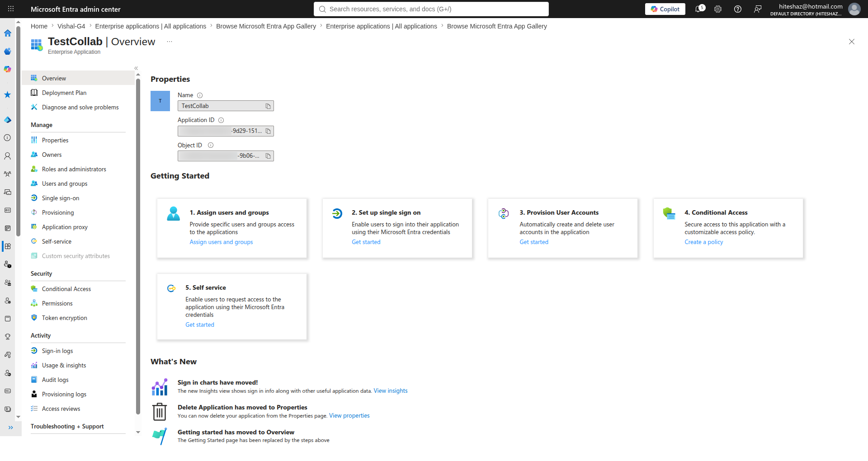Click the Copilot button in top bar
Screen dimensions: 868x461
click(x=665, y=9)
